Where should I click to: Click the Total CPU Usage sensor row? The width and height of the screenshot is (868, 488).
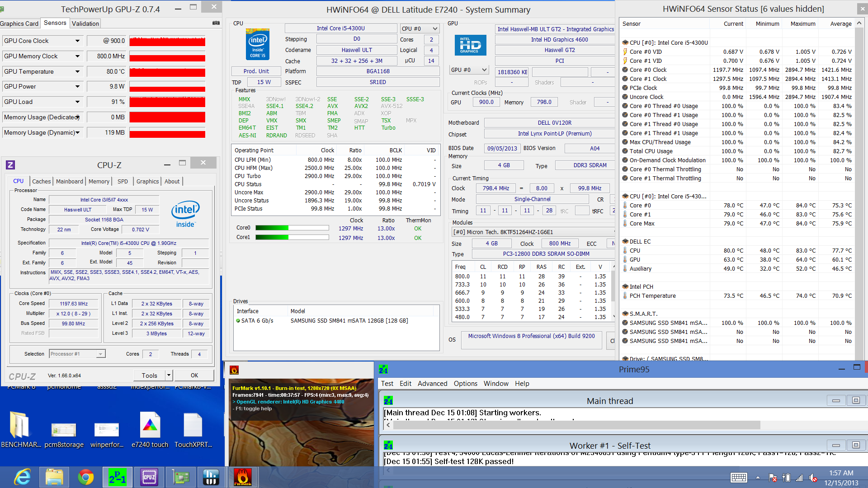pyautogui.click(x=736, y=151)
